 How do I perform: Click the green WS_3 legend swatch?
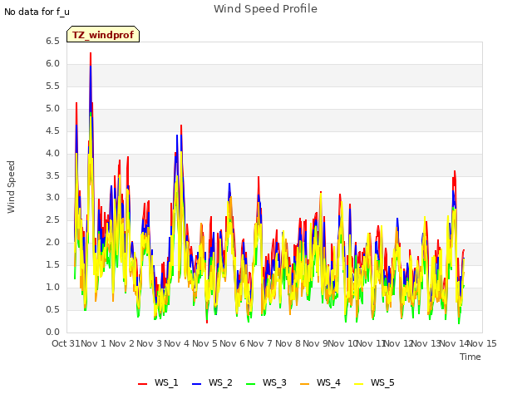[250, 384]
